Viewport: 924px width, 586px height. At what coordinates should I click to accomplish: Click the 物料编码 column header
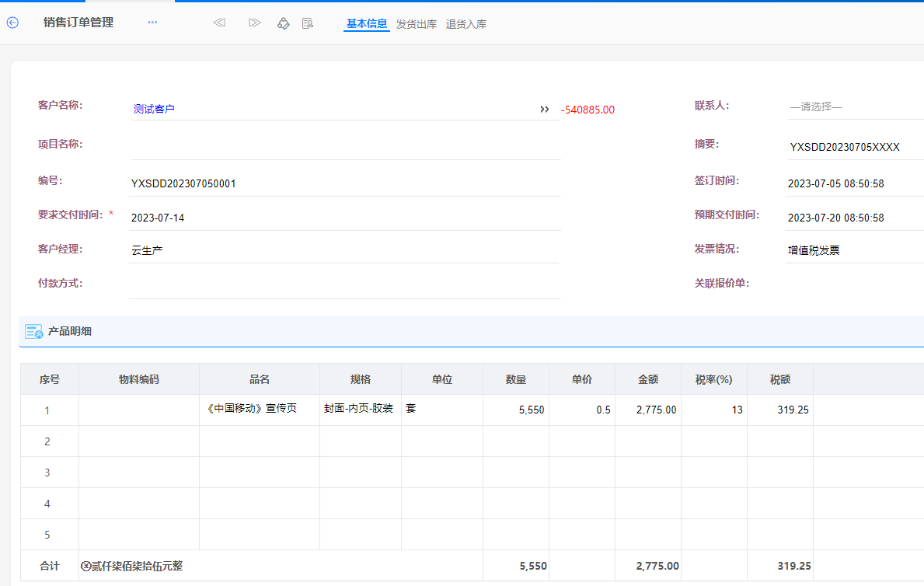[139, 379]
